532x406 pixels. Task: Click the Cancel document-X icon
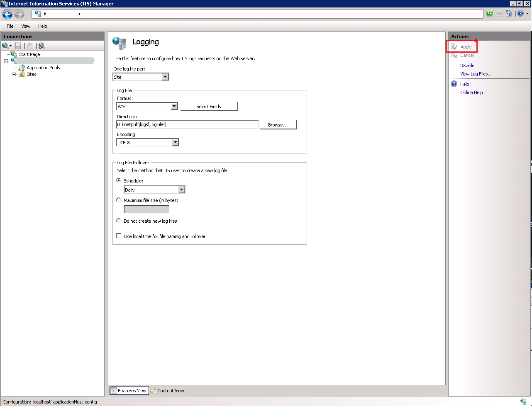454,55
